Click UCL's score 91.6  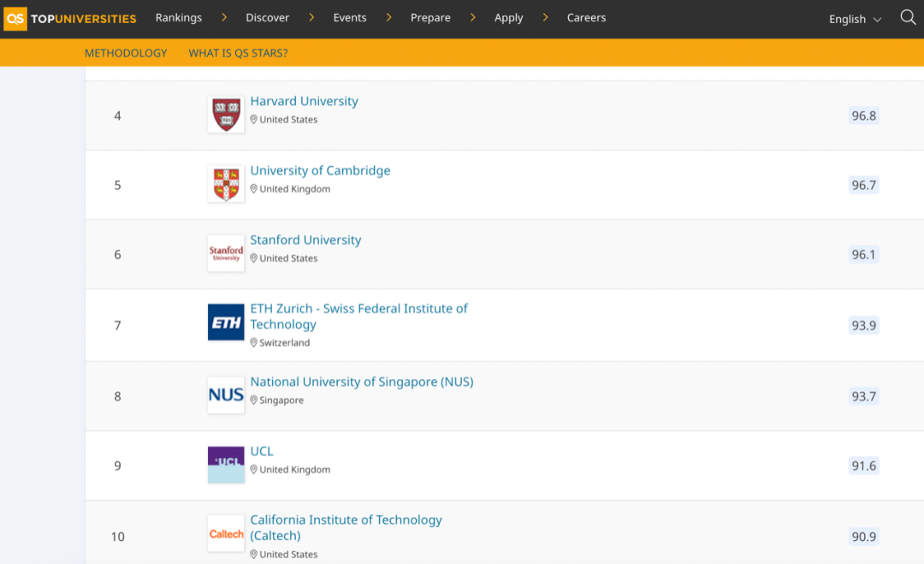tap(864, 466)
